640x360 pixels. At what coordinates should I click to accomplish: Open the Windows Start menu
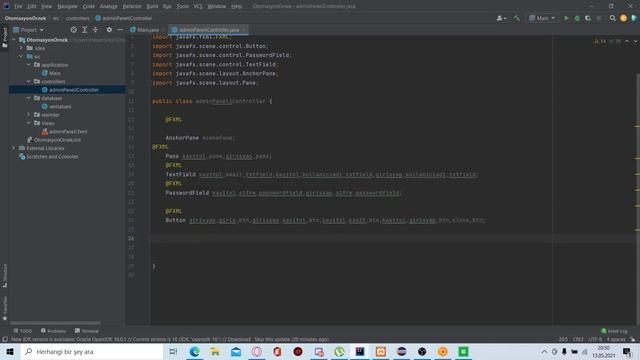(x=10, y=351)
